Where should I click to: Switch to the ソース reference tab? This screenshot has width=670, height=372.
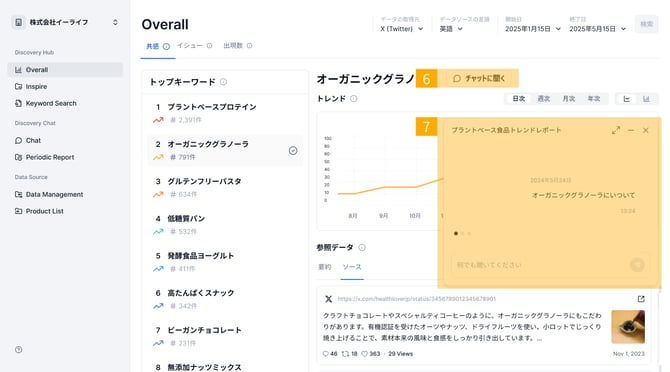click(x=352, y=267)
